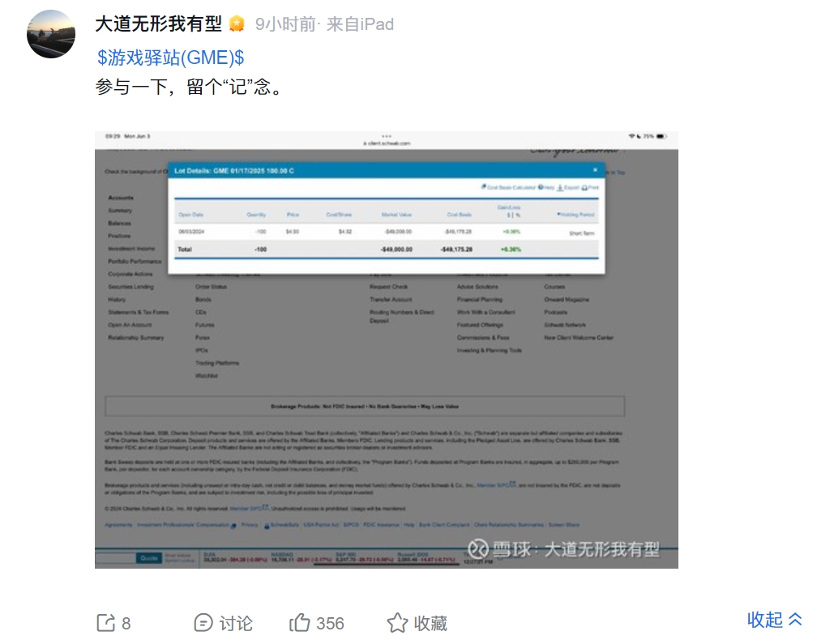Click the 收起 collapse text
817x644 pixels.
tap(765, 620)
